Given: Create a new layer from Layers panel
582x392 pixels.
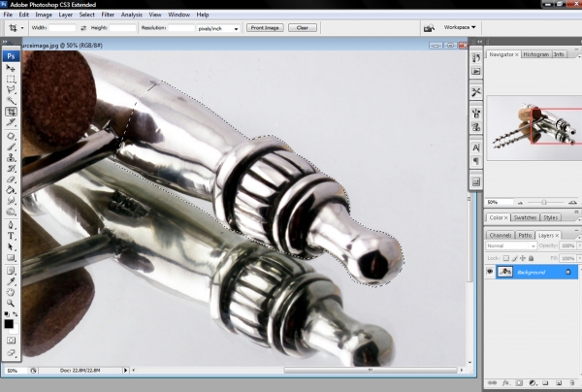Looking at the screenshot, I should click(x=559, y=382).
